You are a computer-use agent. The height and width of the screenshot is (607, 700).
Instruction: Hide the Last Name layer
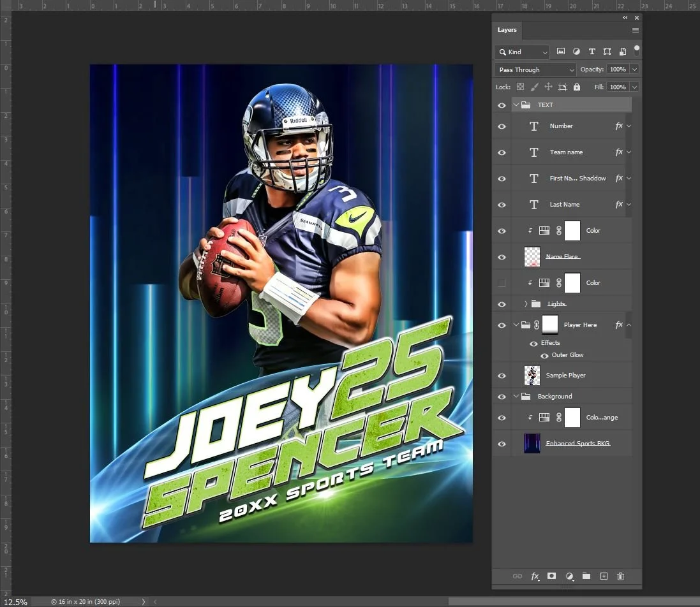point(502,205)
